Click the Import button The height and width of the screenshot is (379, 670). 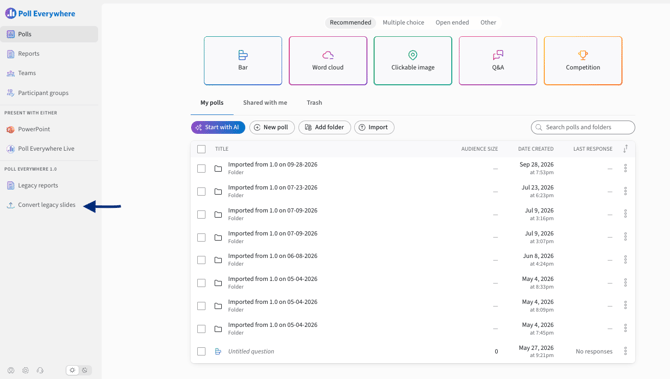tap(374, 127)
